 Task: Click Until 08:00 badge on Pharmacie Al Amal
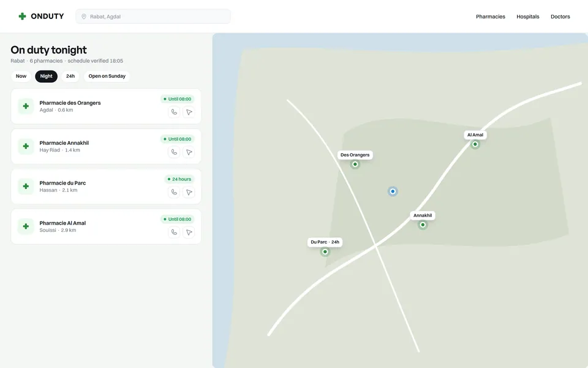coord(178,220)
